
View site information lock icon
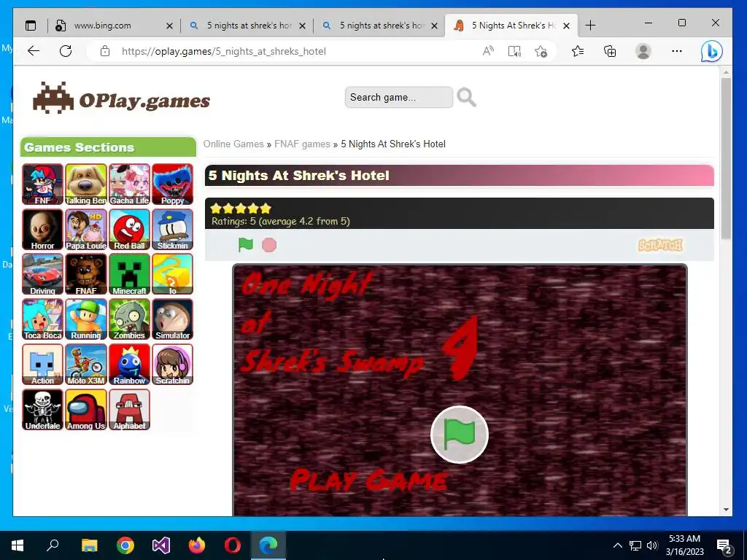[x=105, y=51]
